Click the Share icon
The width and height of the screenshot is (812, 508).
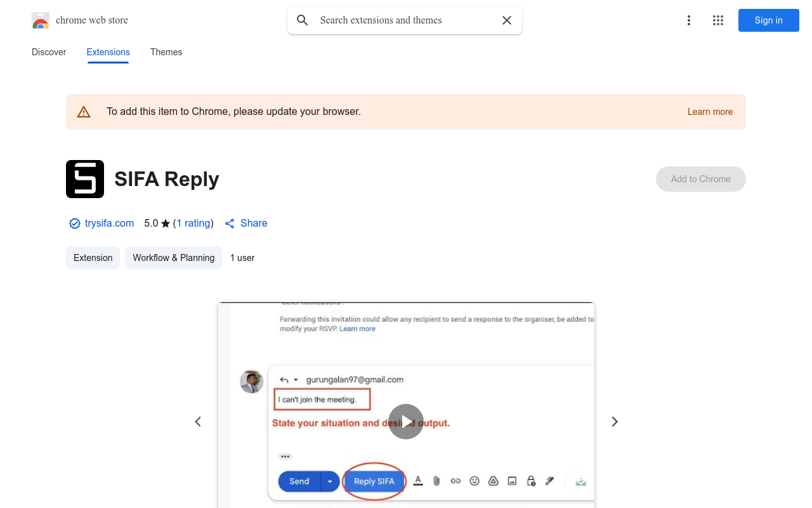point(230,224)
